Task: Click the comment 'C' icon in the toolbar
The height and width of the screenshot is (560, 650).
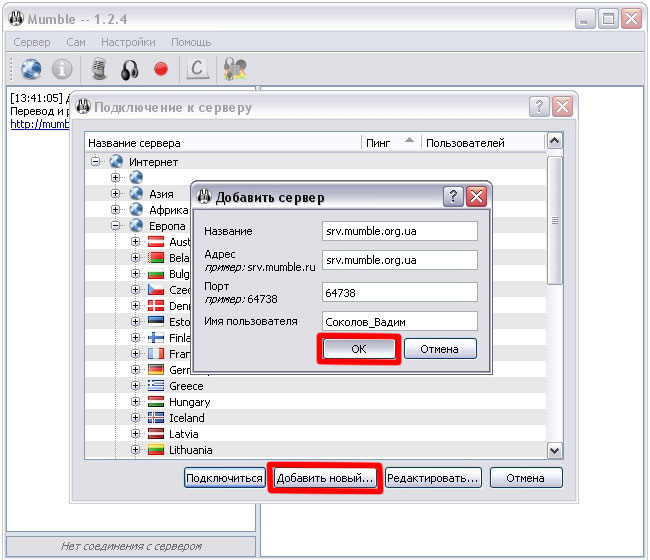Action: (198, 69)
